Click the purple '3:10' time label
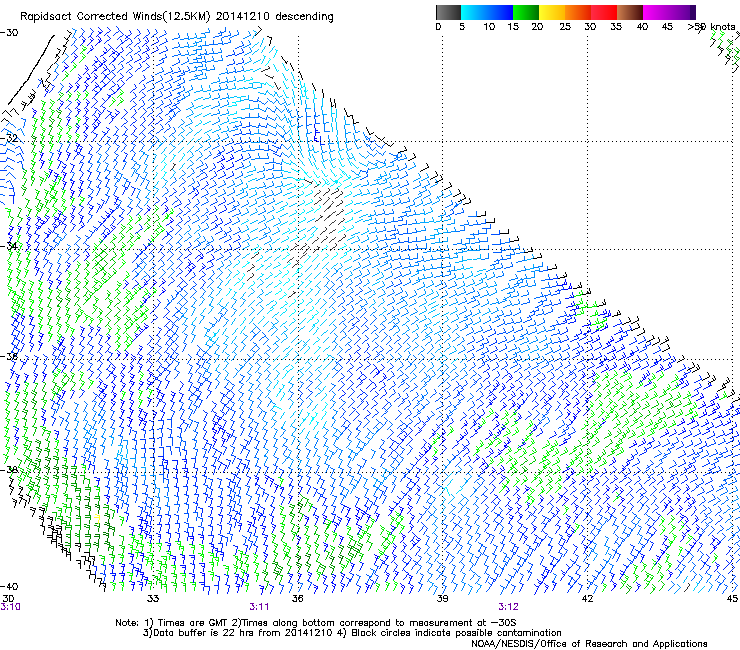 click(10, 607)
